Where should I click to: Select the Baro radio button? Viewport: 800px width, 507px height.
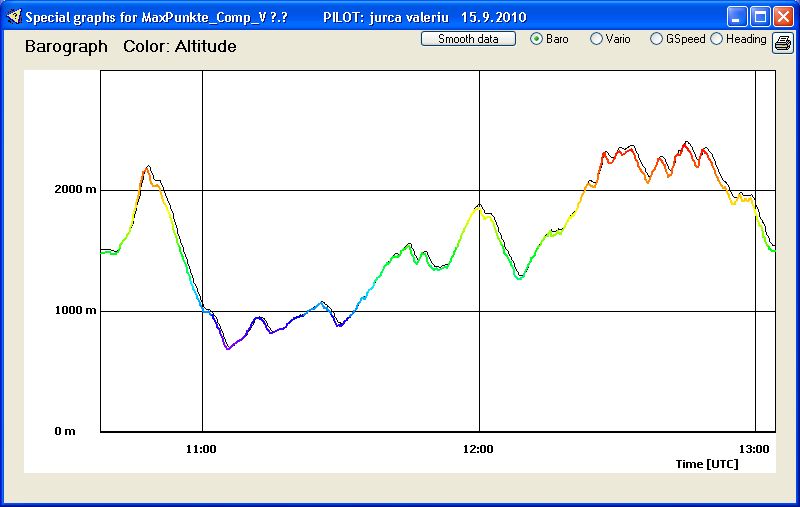click(537, 39)
